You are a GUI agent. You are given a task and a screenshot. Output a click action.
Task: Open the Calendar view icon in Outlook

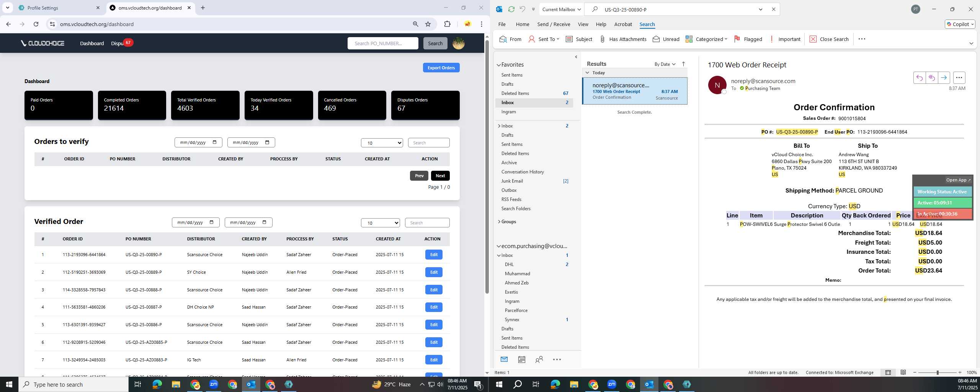(521, 359)
